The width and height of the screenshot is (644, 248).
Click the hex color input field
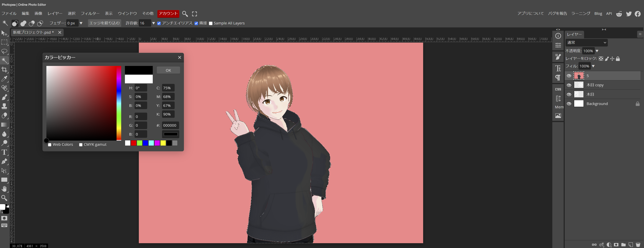[x=170, y=125]
